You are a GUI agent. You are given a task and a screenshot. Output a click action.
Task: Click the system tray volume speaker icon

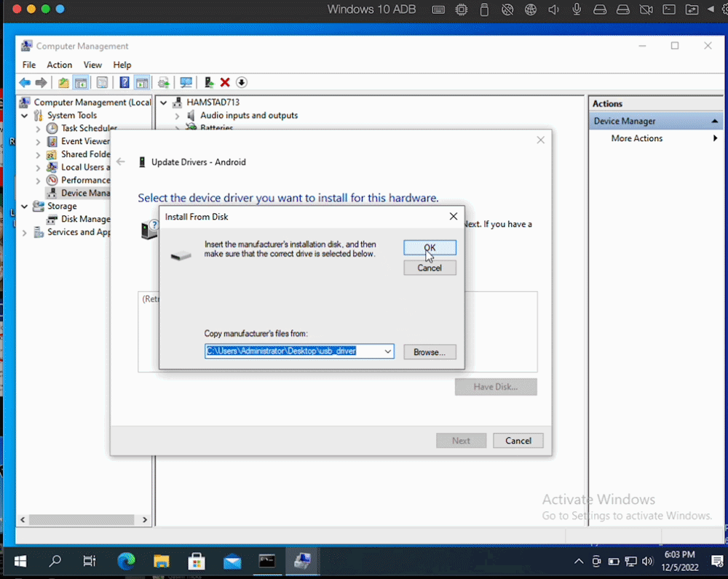[647, 562]
